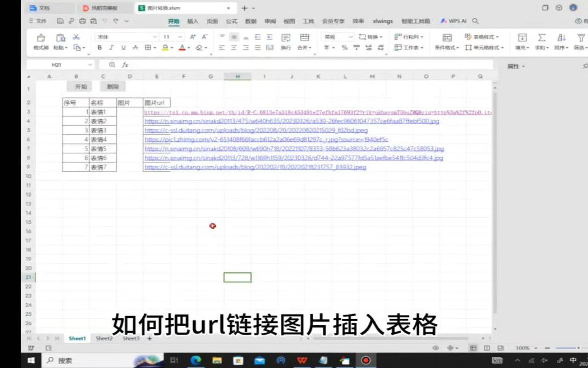Click the Fill (填充) icon
The image size is (588, 368).
(522, 38)
